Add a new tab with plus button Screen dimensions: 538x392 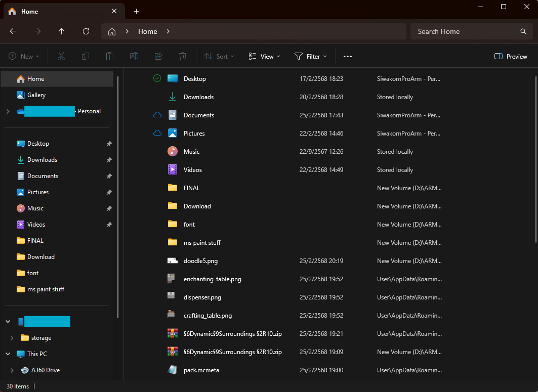136,11
